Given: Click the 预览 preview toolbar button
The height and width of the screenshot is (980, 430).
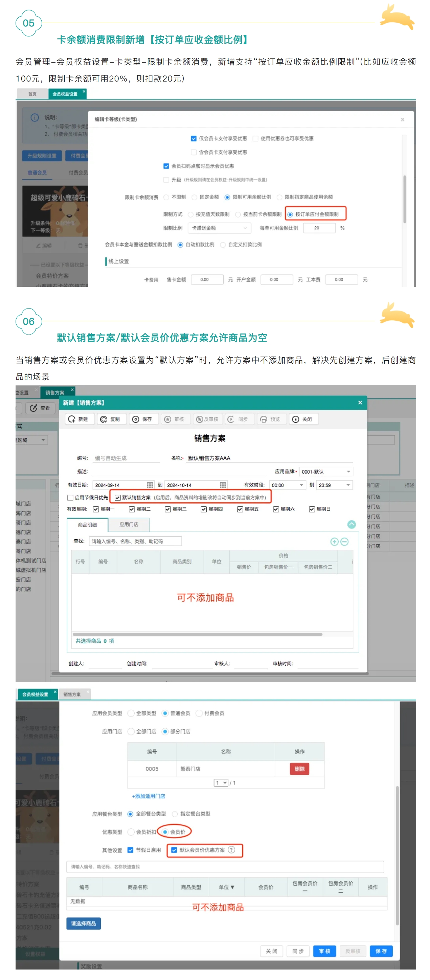Looking at the screenshot, I should [x=271, y=419].
